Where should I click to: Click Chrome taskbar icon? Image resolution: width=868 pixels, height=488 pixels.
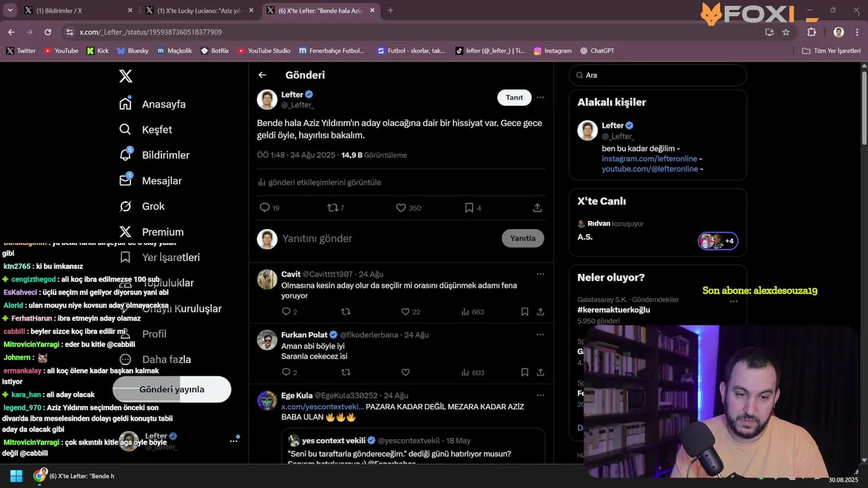click(41, 476)
